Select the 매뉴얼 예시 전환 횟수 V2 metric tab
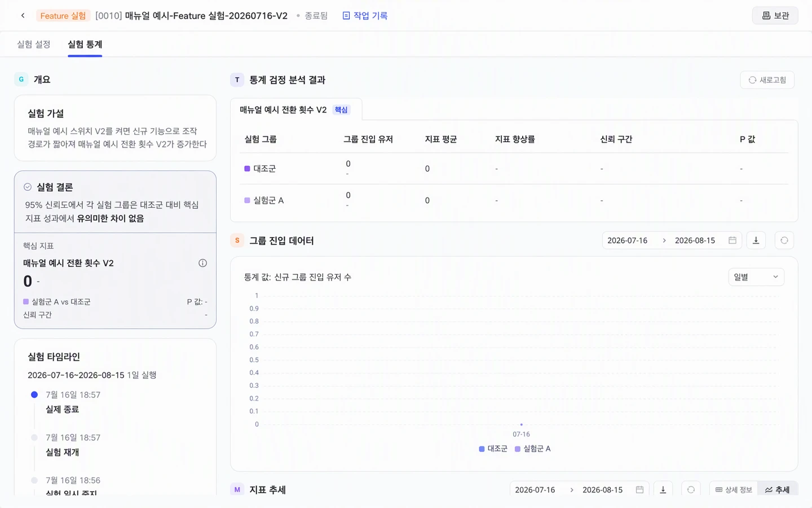 tap(295, 110)
